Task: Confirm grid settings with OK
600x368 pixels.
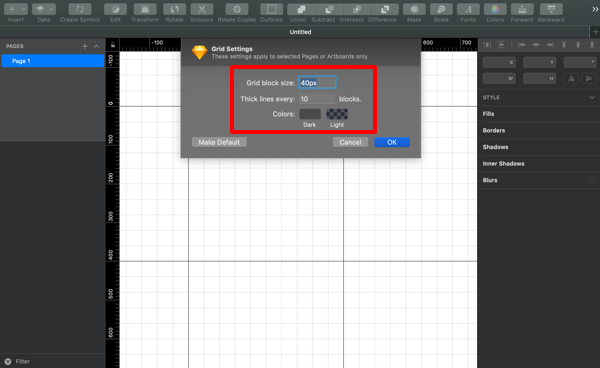Action: (392, 142)
